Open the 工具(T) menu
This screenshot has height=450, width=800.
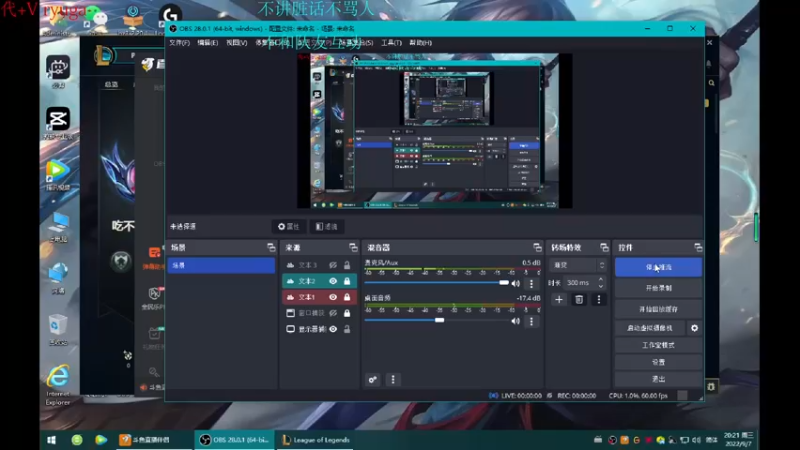click(391, 43)
